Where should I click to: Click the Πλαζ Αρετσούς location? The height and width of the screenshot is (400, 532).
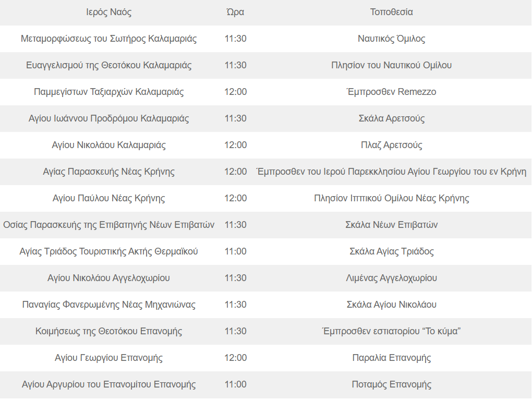tap(391, 145)
